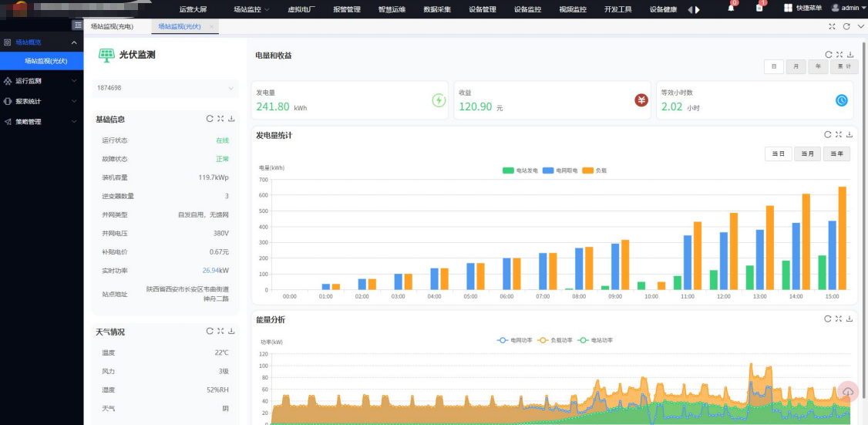Expand the 报表统计 sidebar group
Viewport: 868px width, 425px height.
click(x=42, y=101)
